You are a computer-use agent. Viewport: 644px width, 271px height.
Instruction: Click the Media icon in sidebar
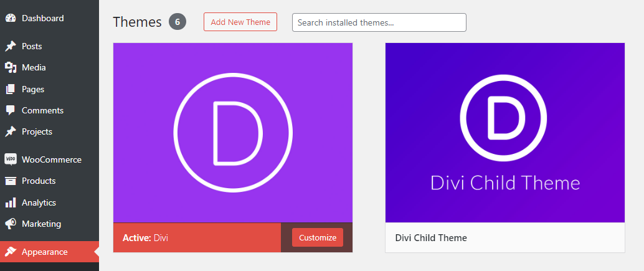[x=10, y=68]
